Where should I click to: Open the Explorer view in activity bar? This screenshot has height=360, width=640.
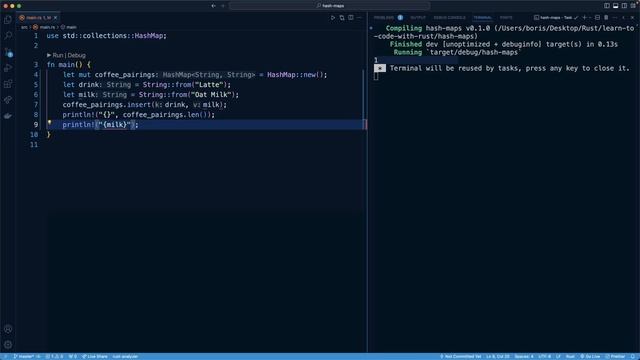pyautogui.click(x=8, y=20)
